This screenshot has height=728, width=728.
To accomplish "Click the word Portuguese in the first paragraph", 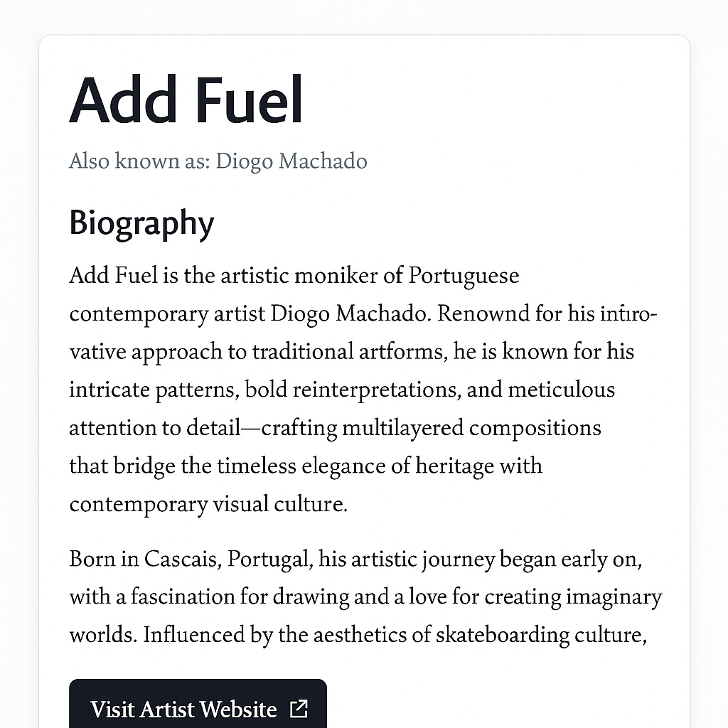I will coord(464,276).
